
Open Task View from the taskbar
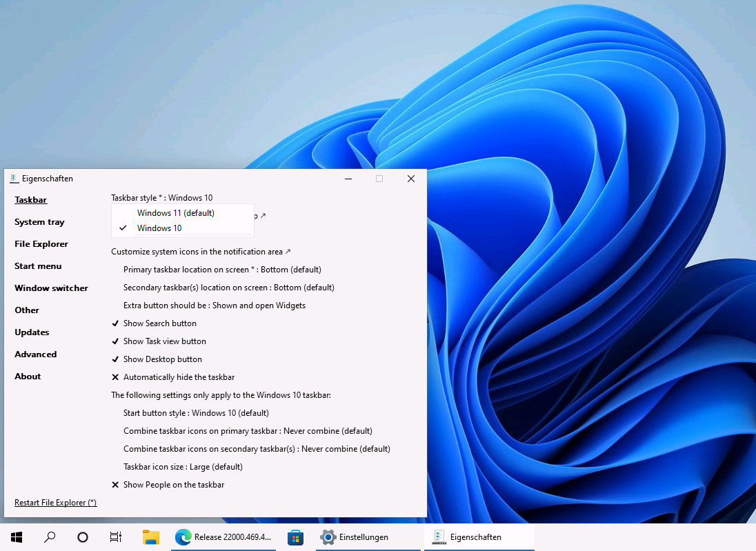[x=115, y=537]
